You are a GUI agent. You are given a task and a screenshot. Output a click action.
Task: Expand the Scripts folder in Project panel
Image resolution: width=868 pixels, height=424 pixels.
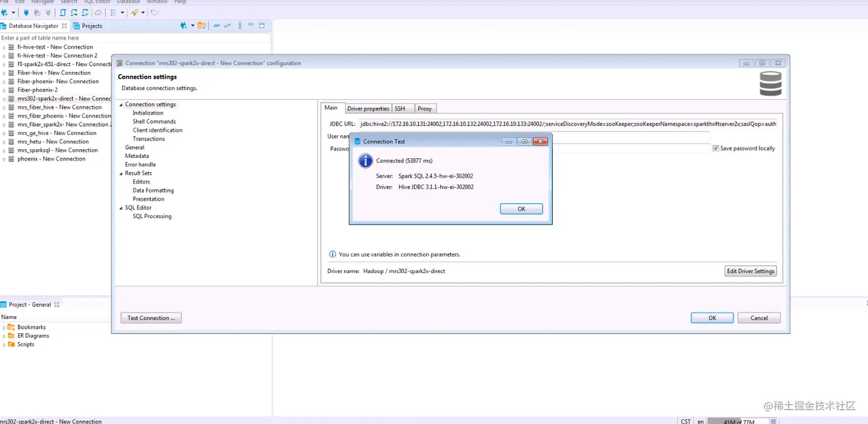click(4, 345)
